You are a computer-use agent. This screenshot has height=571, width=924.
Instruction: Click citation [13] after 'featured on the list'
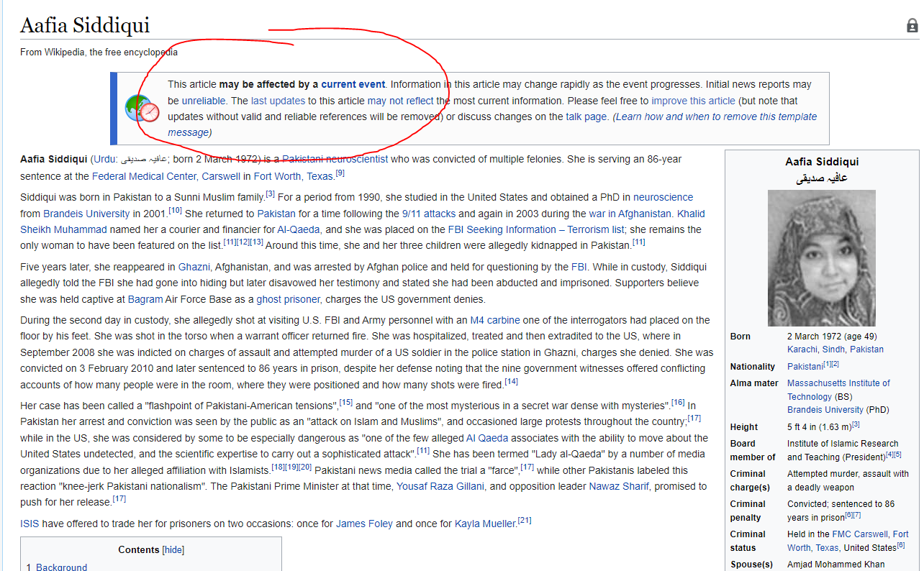(x=257, y=242)
